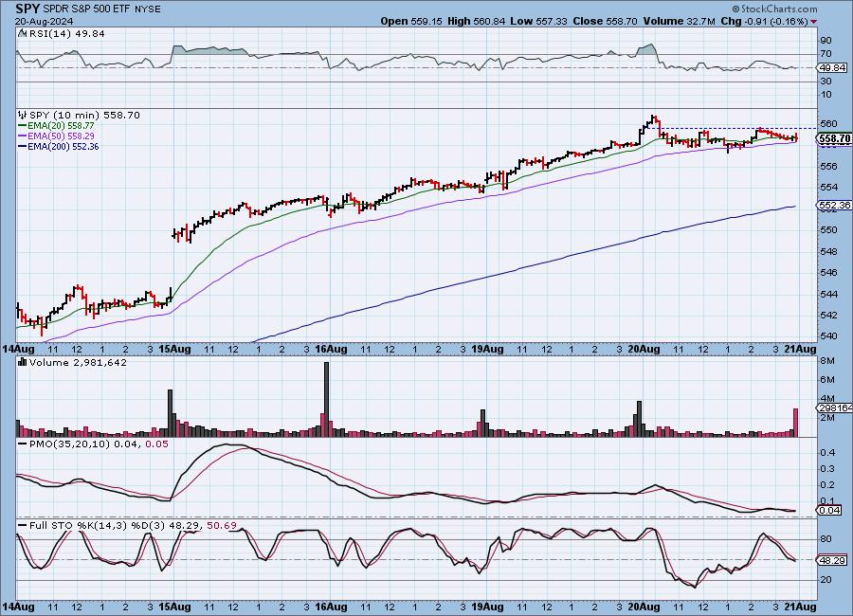Click the 'RSI(14) 49.84' indicator label
The height and width of the screenshot is (616, 853).
(x=67, y=33)
